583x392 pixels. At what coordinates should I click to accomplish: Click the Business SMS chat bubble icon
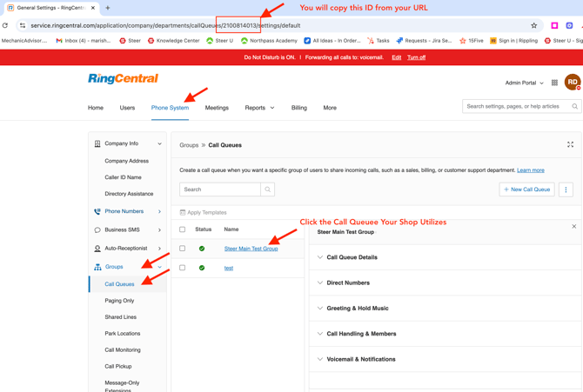pyautogui.click(x=97, y=230)
